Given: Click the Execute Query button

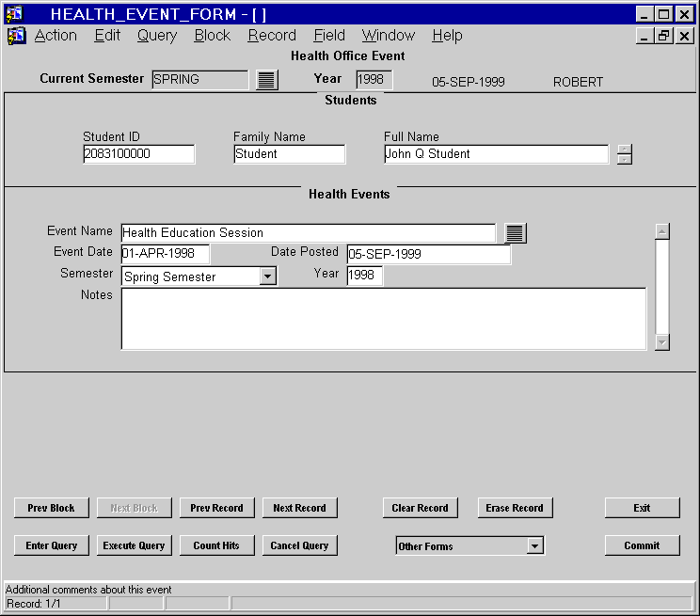Looking at the screenshot, I should point(134,545).
